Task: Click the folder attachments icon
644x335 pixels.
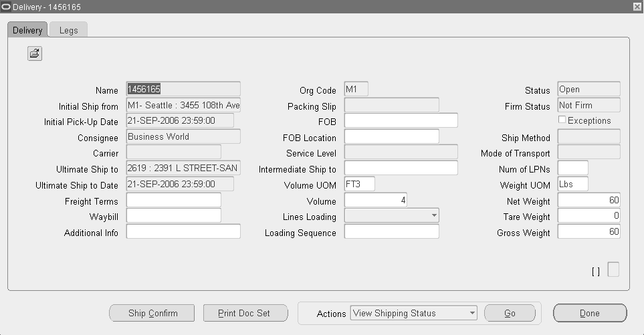Action: click(x=35, y=53)
